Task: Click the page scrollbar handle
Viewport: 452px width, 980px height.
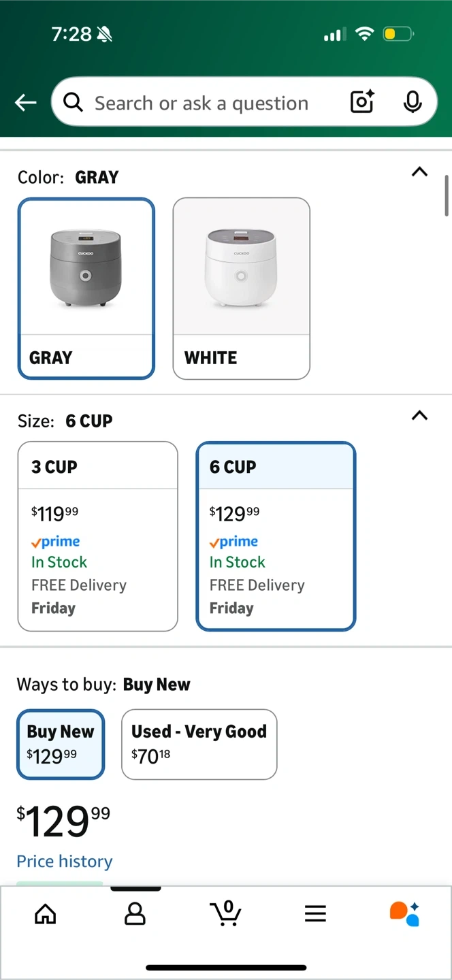Action: [x=447, y=196]
